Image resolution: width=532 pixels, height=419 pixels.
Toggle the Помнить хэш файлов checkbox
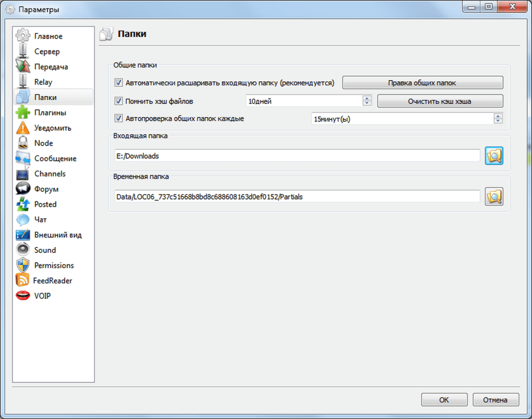tap(119, 101)
